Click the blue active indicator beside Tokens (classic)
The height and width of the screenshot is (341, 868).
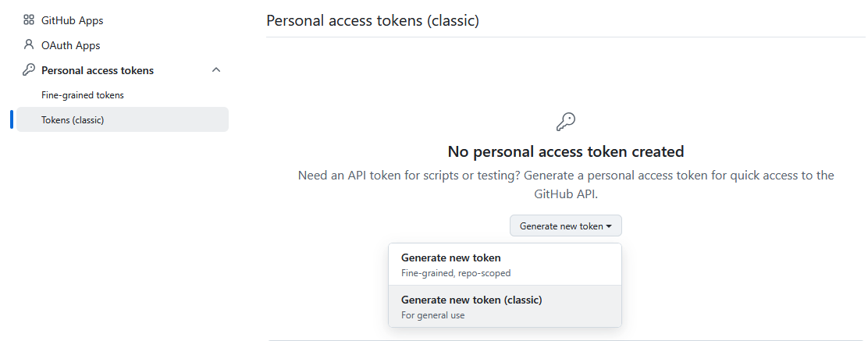click(x=12, y=120)
